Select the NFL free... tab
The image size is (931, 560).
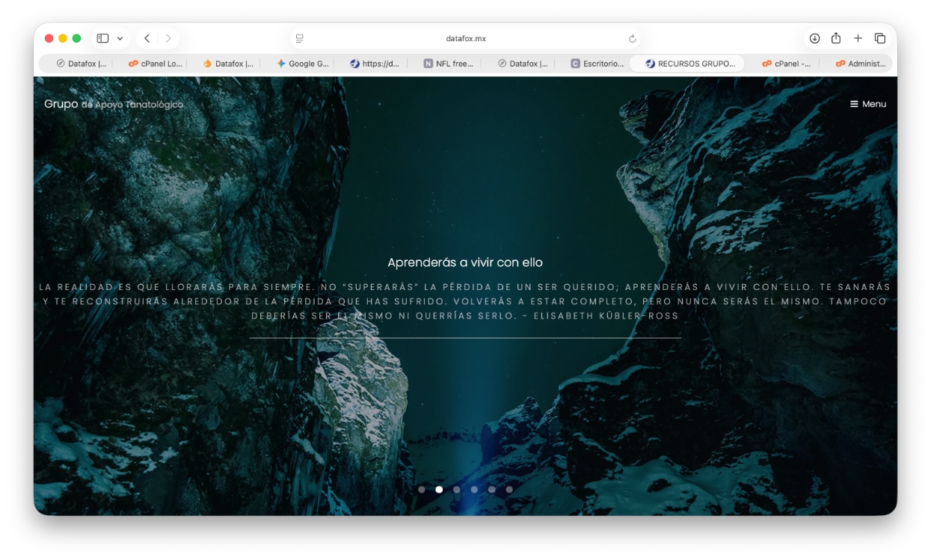[449, 64]
